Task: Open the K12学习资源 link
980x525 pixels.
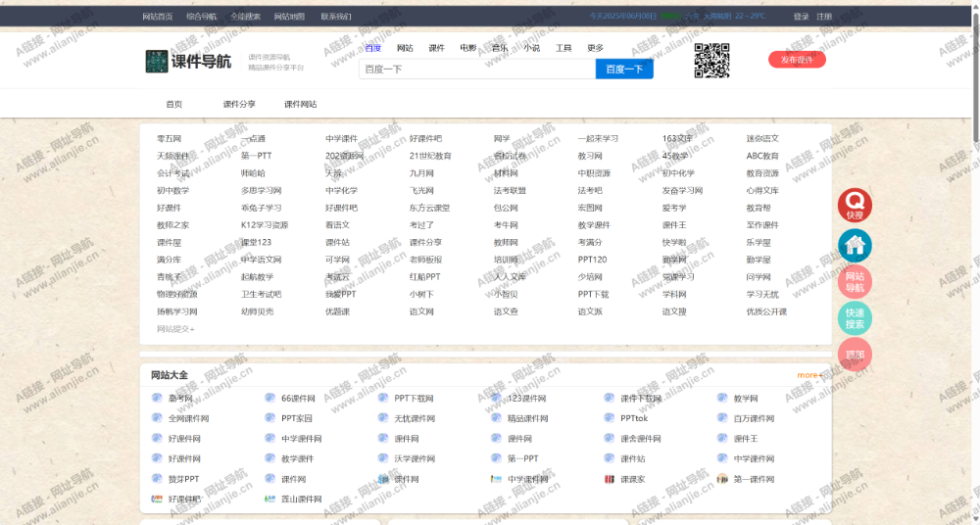Action: (265, 225)
